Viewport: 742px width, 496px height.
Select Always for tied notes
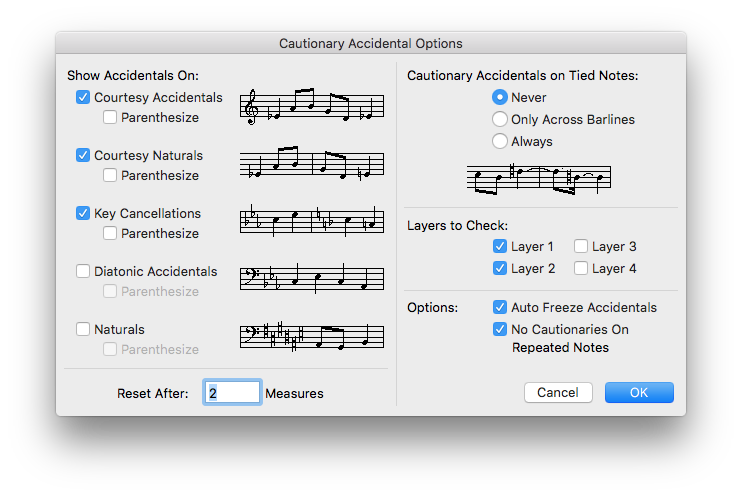[x=500, y=141]
